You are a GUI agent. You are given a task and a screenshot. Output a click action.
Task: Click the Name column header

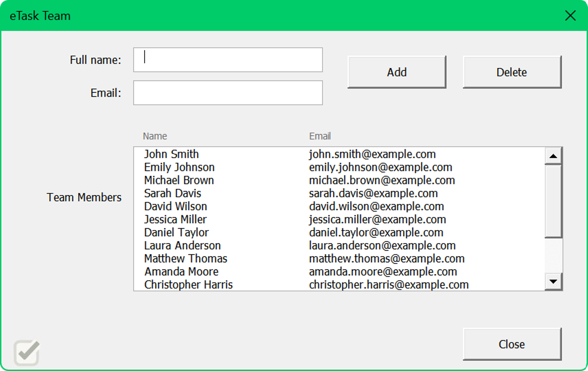coord(155,136)
